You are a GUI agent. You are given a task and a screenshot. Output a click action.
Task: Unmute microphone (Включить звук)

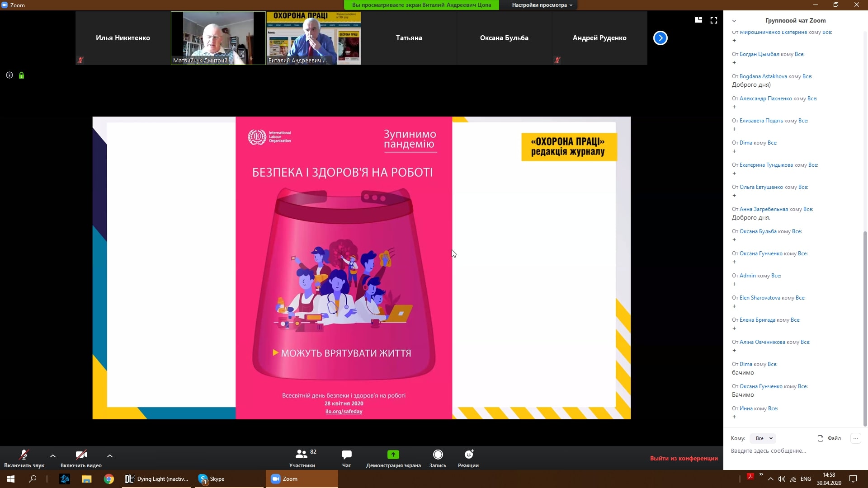coord(24,455)
